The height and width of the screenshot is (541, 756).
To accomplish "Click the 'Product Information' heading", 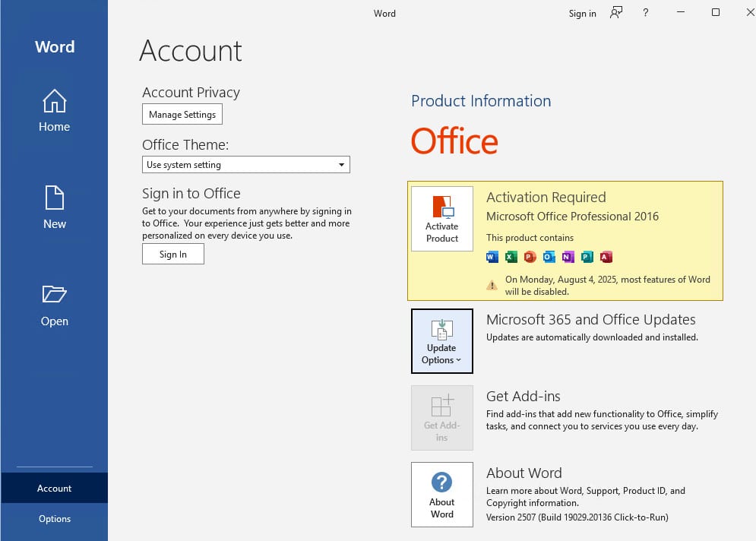I will pos(481,101).
